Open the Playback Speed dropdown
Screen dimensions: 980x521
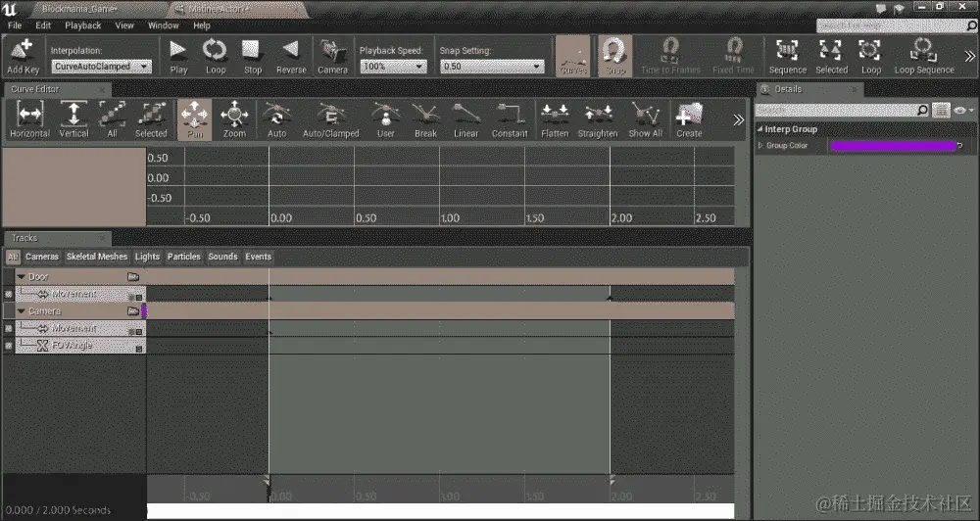pos(393,67)
